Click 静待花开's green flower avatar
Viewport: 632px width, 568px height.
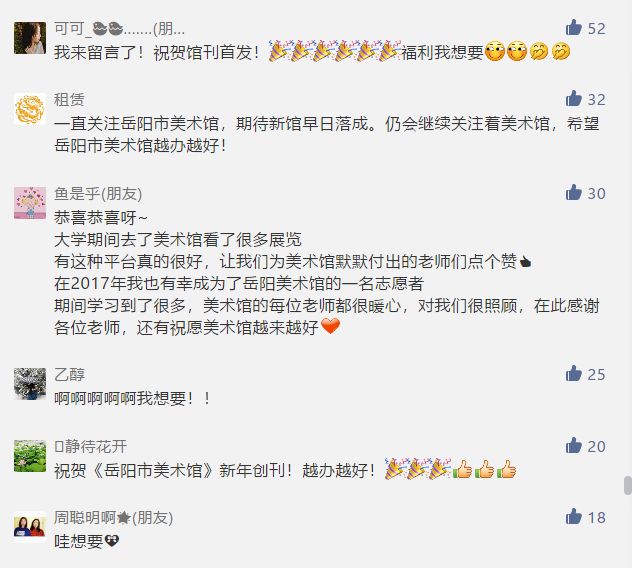point(30,456)
